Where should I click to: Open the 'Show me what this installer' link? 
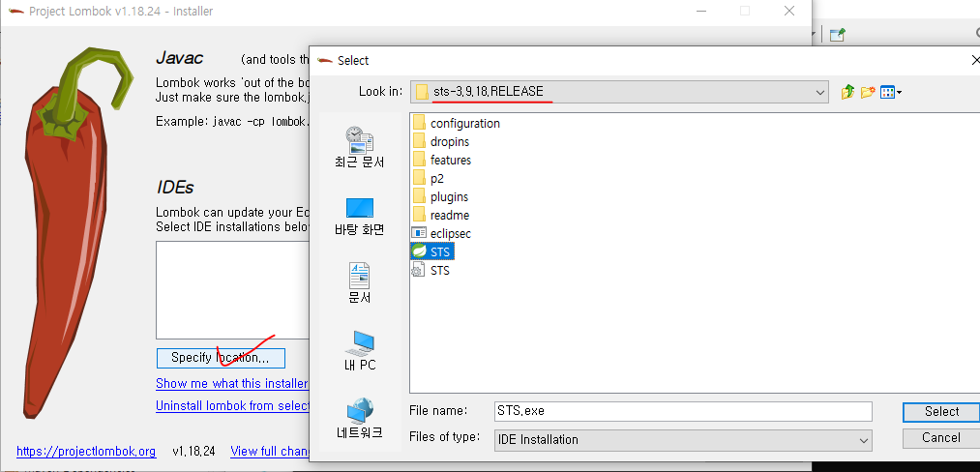[x=232, y=383]
